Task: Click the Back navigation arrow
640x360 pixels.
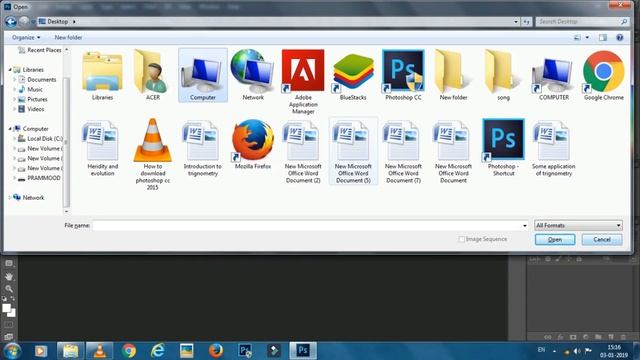Action: (11, 21)
